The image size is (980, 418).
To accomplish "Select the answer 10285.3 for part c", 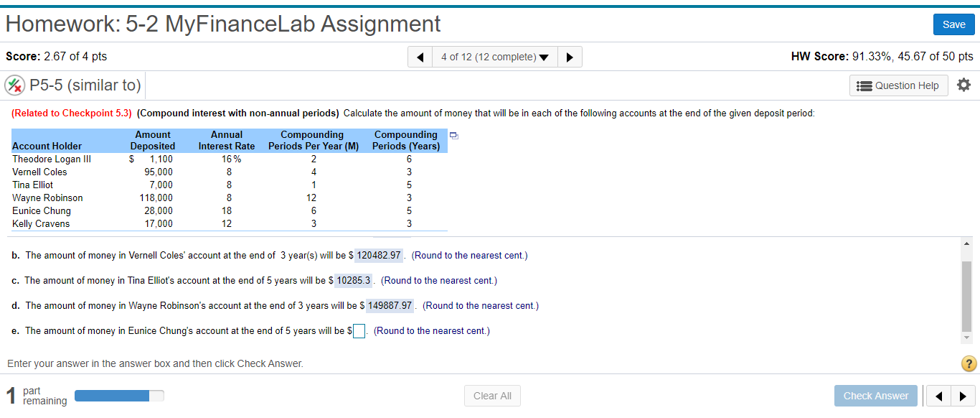I will click(352, 280).
